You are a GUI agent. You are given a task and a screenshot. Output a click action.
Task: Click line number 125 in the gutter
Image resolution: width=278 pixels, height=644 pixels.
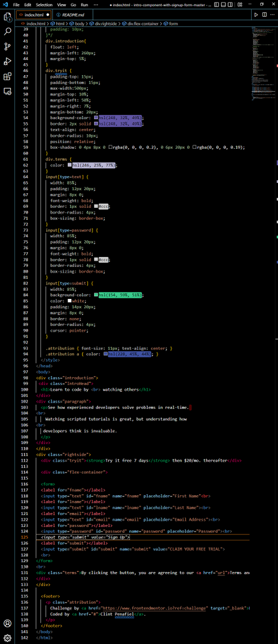(25, 537)
